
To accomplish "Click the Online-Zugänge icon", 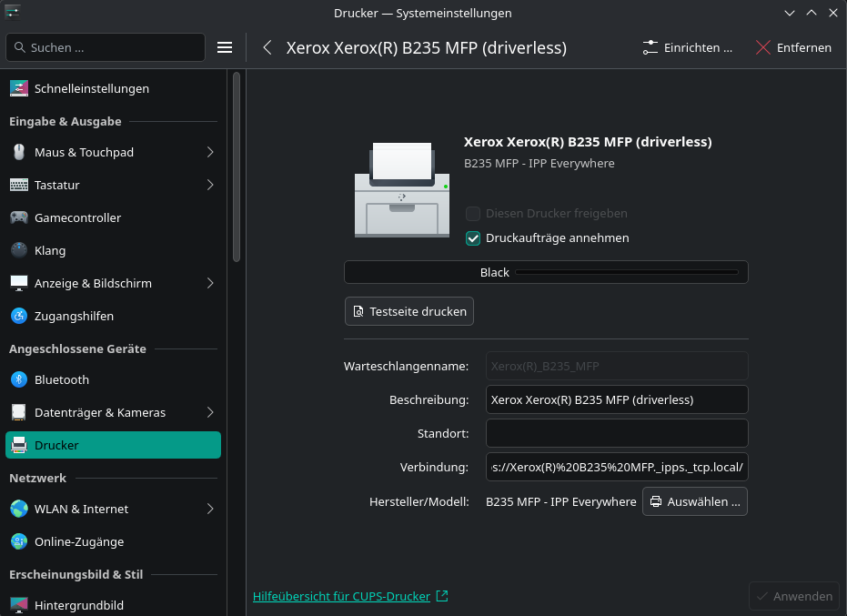I will [19, 541].
